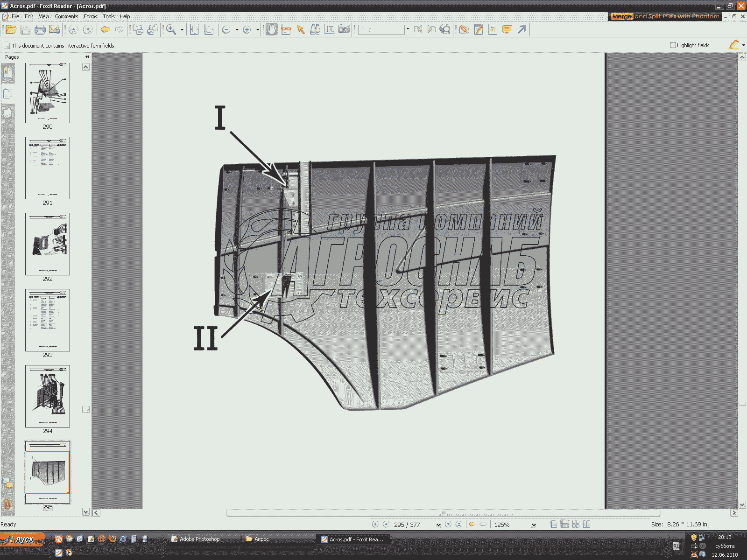Screen dimensions: 747x560
Task: Open the Print icon in toolbar
Action: [40, 30]
